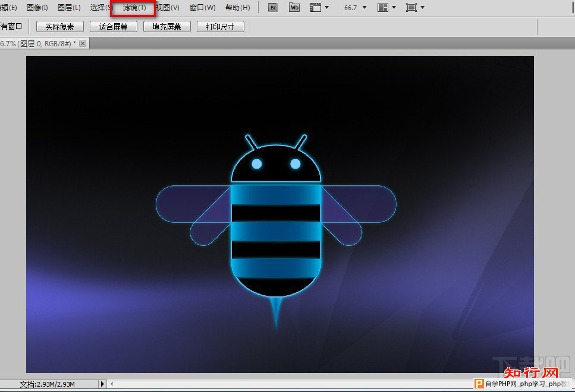Launch Mini Bridge with the Mb icon
The height and width of the screenshot is (392, 575).
pyautogui.click(x=294, y=8)
